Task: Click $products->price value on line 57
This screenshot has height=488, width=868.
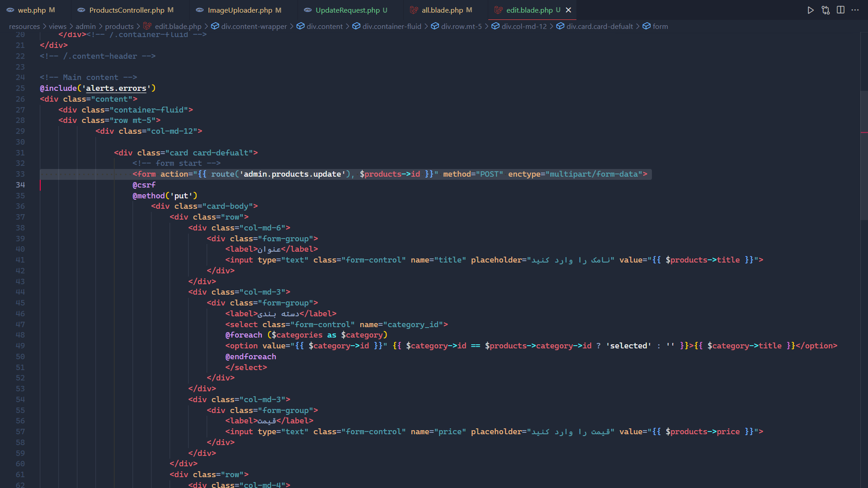Action: point(703,432)
